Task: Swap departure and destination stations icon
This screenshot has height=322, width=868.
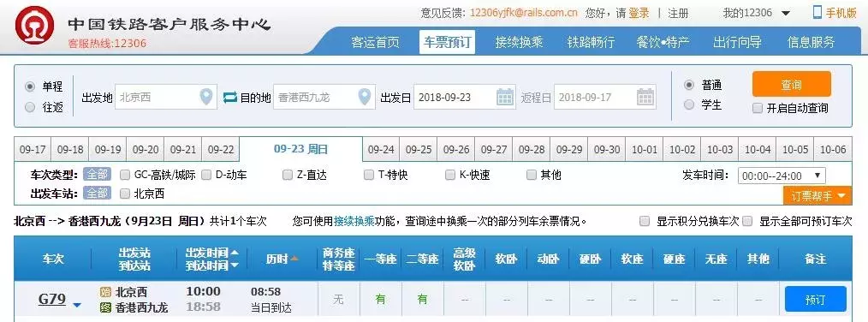Action: click(229, 98)
